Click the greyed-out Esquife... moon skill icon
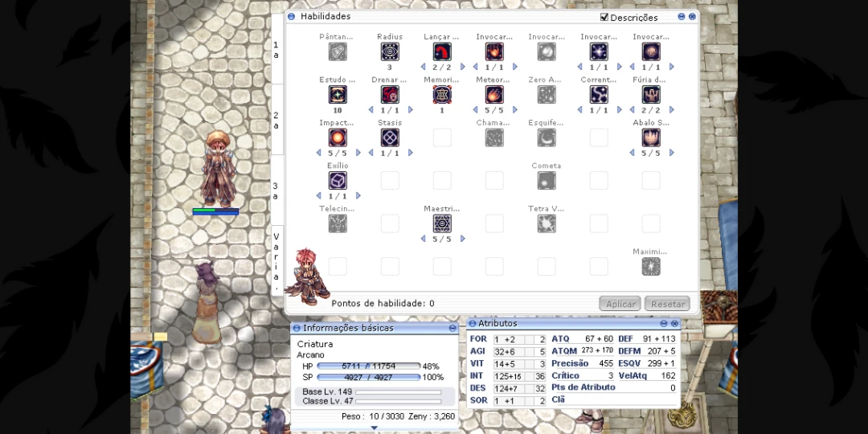This screenshot has height=434, width=868. click(547, 138)
